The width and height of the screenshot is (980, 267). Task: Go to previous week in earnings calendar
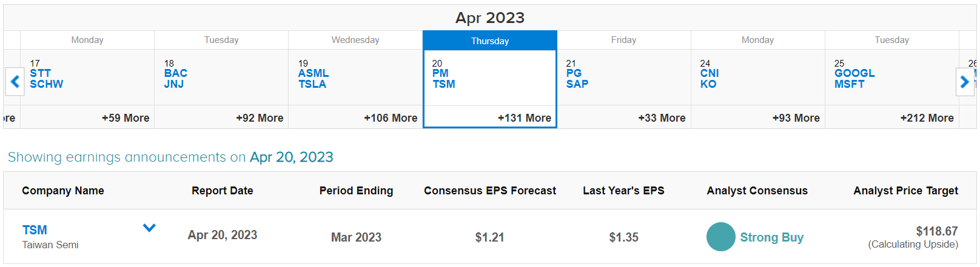click(x=15, y=81)
